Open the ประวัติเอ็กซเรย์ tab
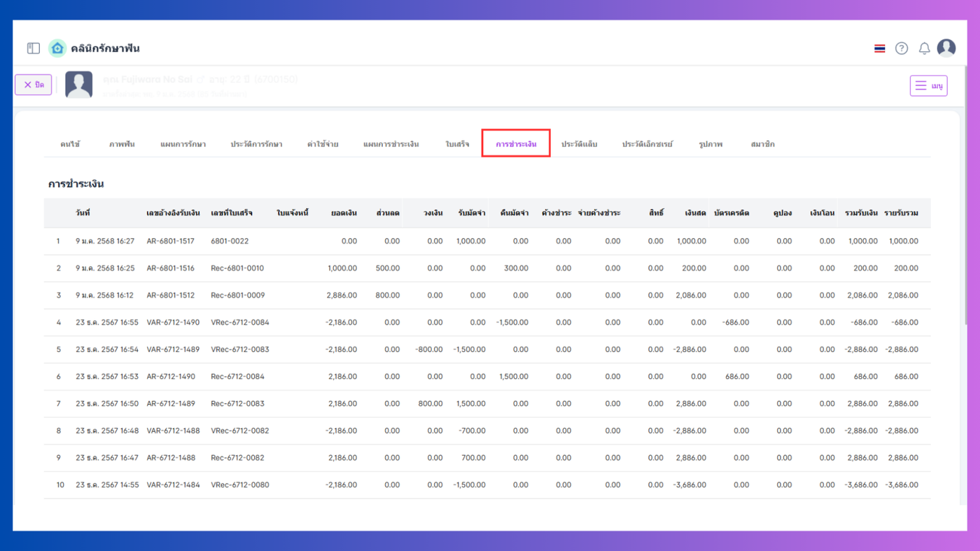 [647, 144]
